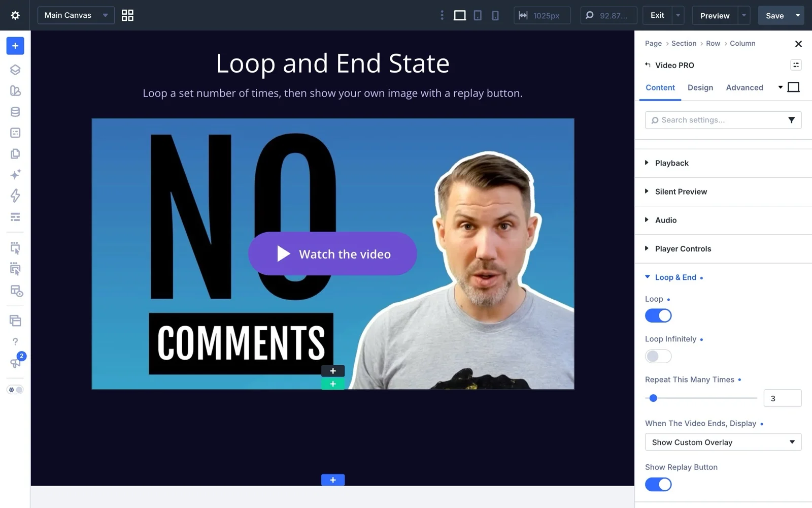This screenshot has width=812, height=508.
Task: Switch to the Advanced tab
Action: coord(745,87)
